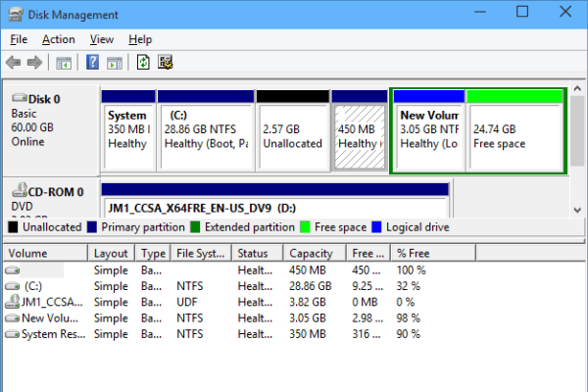Click the Forward arrow toolbar icon
Viewport: 588px width, 392px height.
(x=34, y=63)
